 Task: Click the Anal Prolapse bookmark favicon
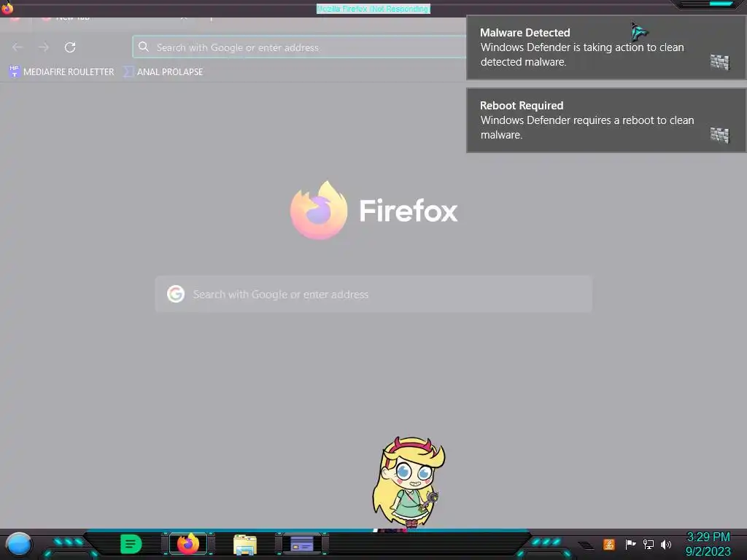point(128,71)
